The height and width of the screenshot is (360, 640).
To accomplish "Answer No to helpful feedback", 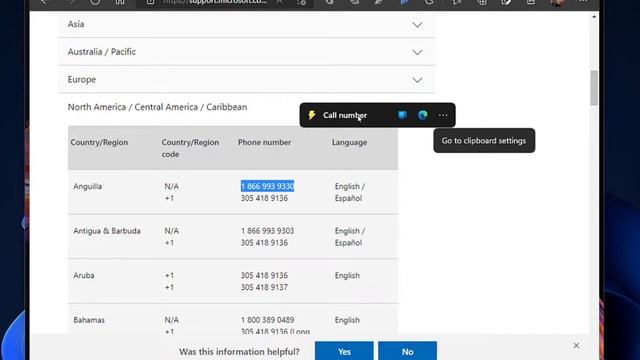I will tap(407, 351).
